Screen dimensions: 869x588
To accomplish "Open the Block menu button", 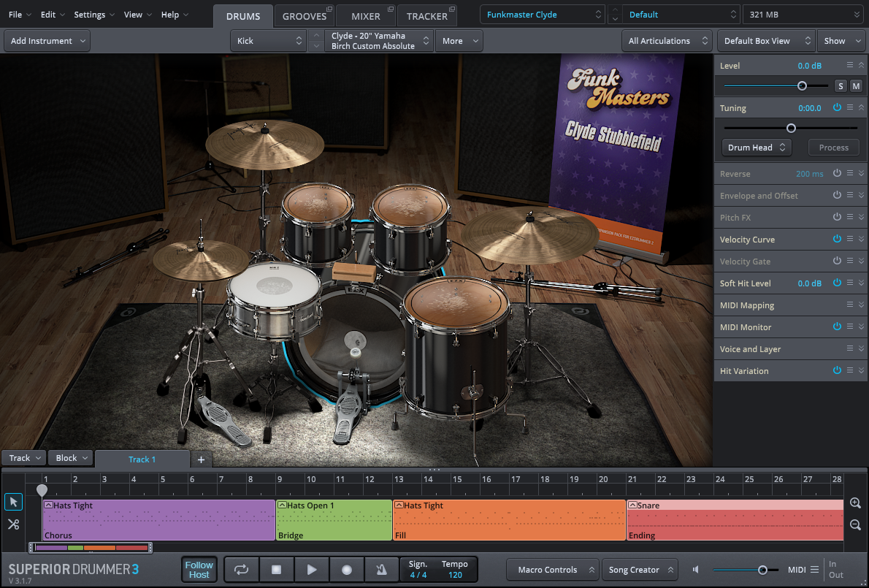I will tap(71, 458).
